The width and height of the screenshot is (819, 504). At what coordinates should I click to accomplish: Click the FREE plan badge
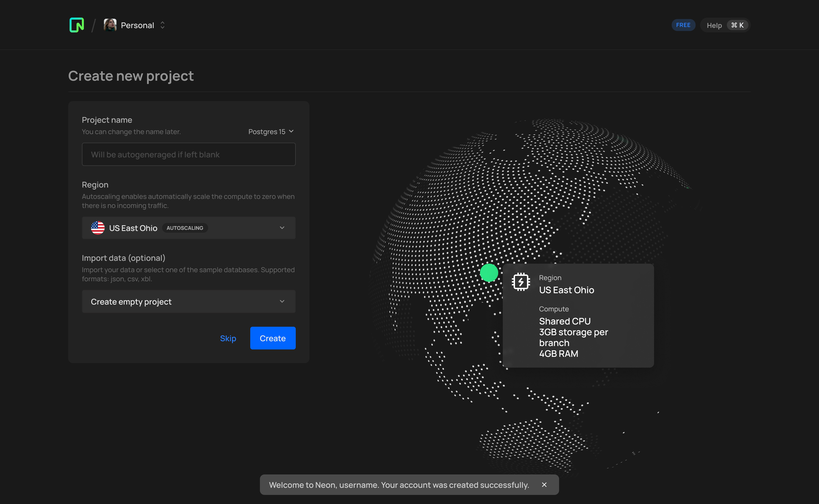[683, 25]
